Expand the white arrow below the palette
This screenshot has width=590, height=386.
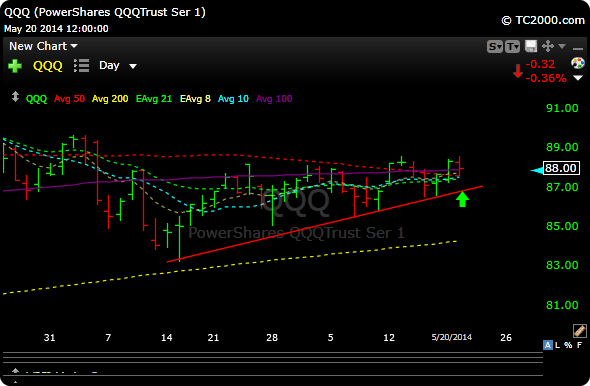[578, 78]
